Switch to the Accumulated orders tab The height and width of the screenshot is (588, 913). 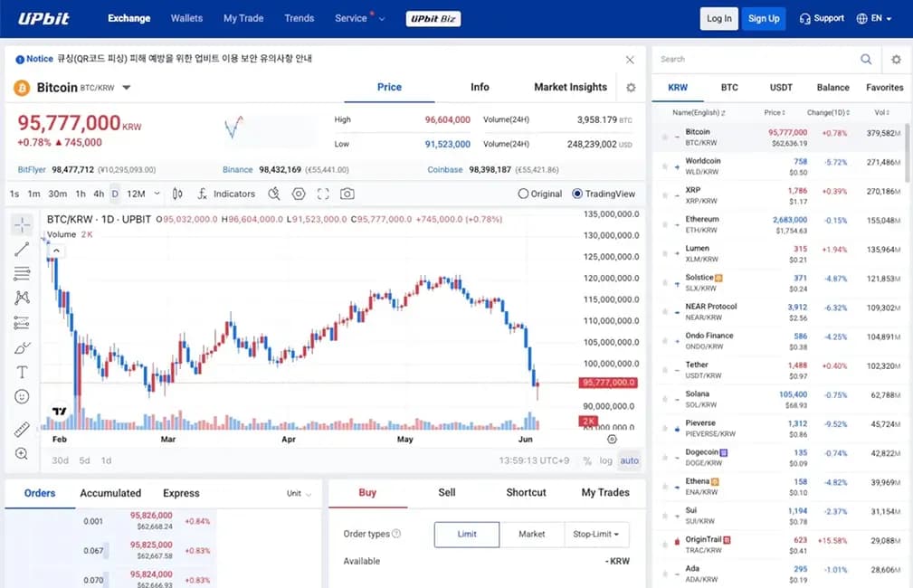[x=110, y=494]
